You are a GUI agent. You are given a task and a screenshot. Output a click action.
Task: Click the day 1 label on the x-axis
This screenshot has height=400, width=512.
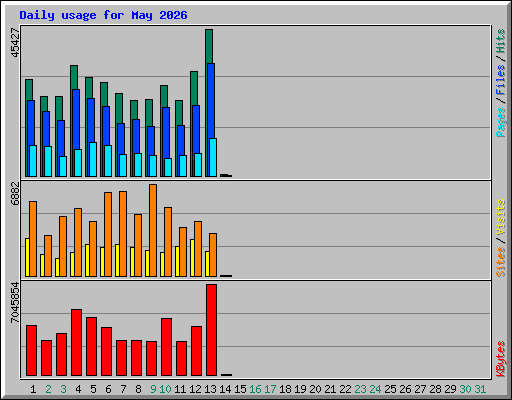(33, 389)
